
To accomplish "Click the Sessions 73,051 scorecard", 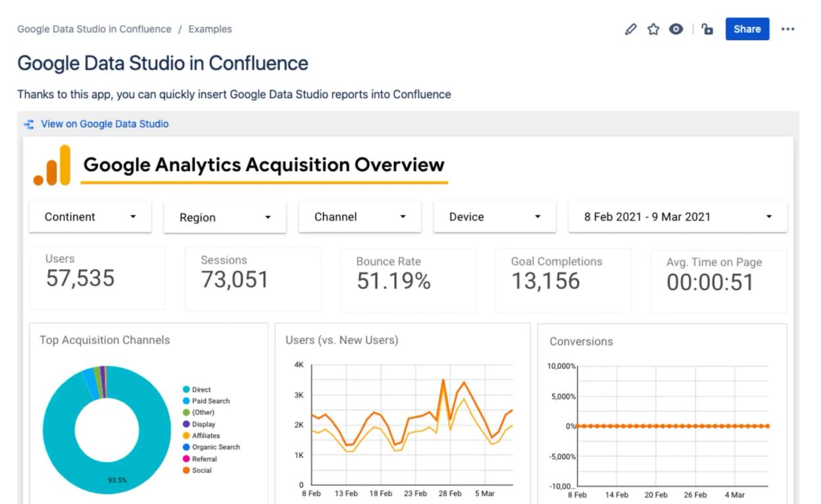I will click(253, 279).
